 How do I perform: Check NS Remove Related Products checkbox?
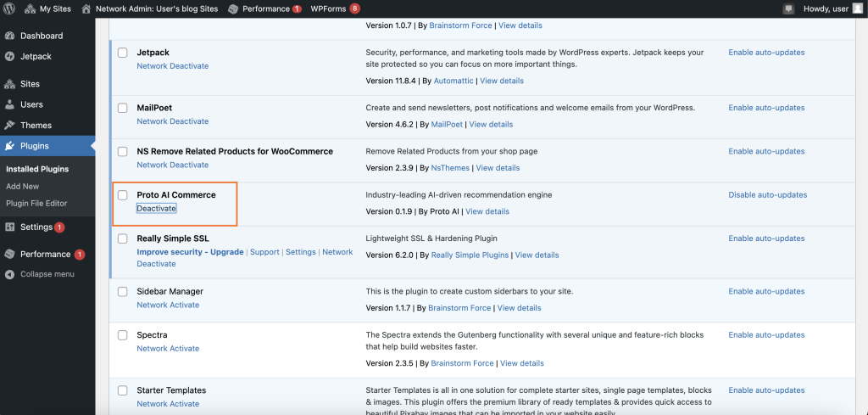[122, 151]
